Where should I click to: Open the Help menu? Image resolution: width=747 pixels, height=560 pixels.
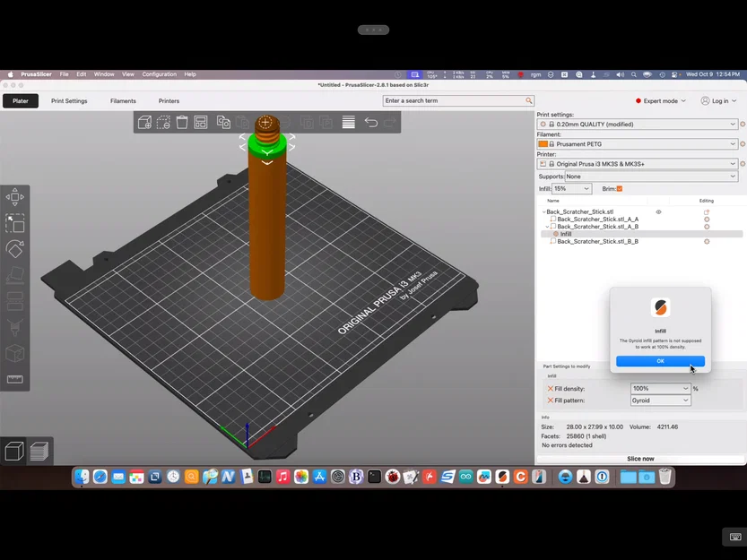(190, 74)
